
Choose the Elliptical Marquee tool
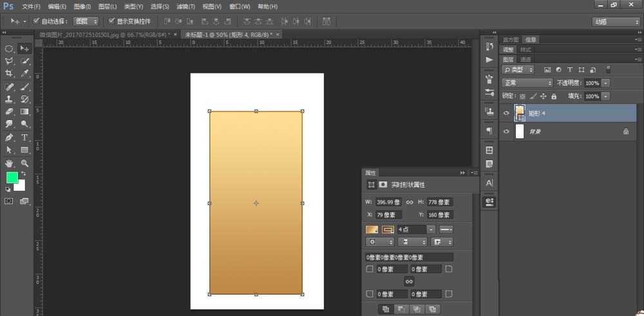click(10, 48)
